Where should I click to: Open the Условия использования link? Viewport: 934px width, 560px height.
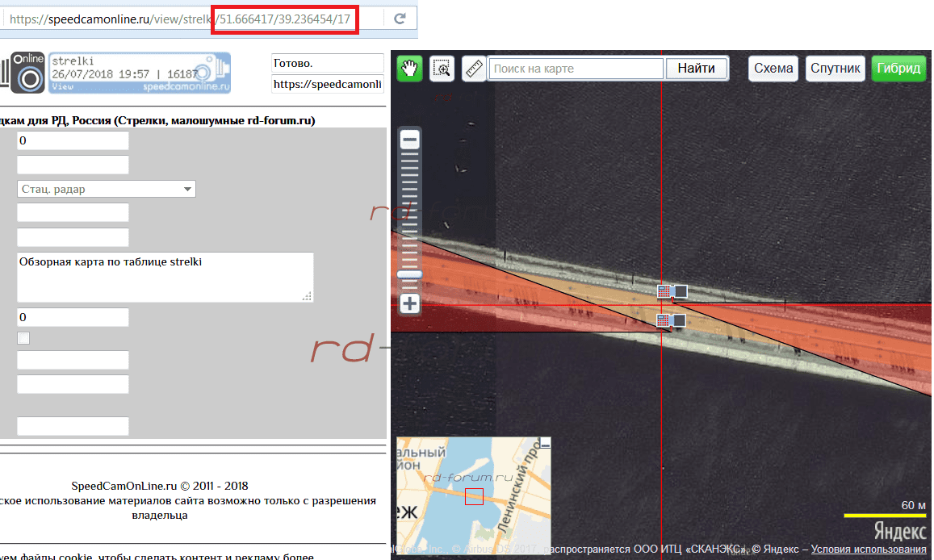pos(869,549)
